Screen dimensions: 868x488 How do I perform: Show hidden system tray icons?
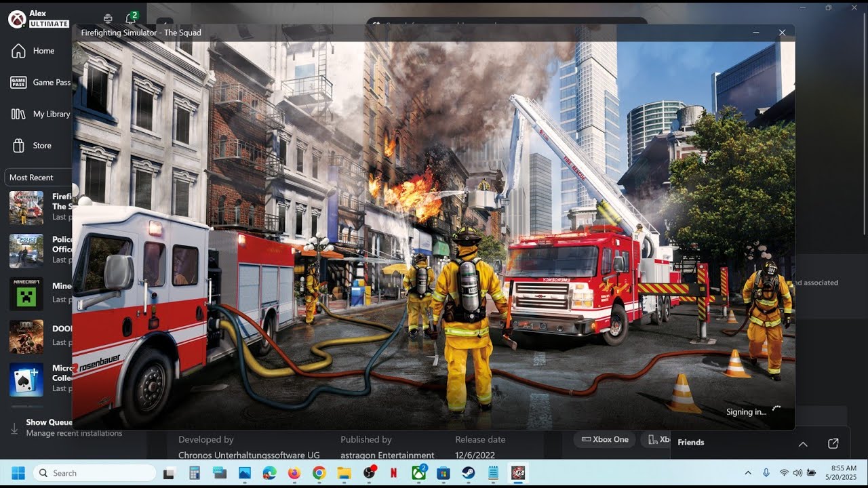tap(748, 473)
